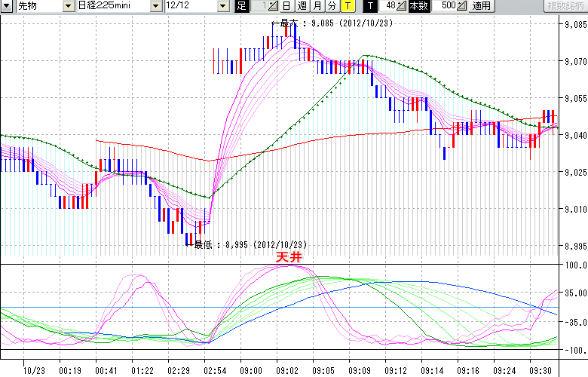
Task: Click the spinner beside the 500 value
Action: click(x=461, y=6)
